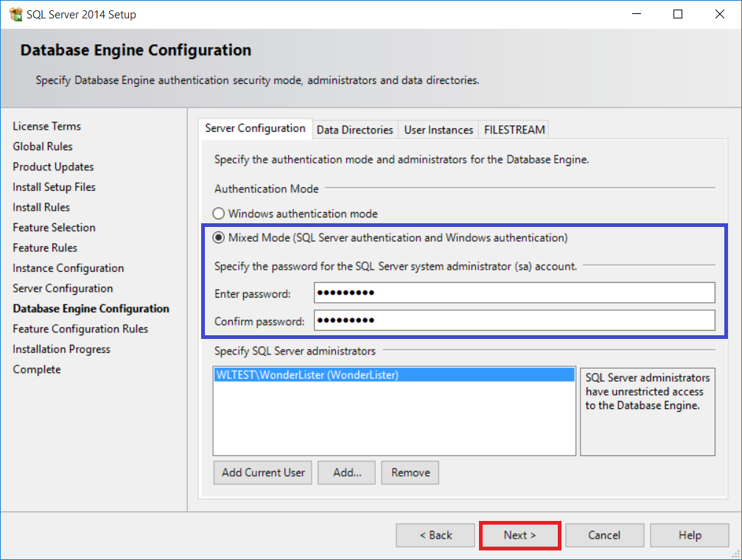
Task: Click Server Configuration step in sidebar
Action: (x=63, y=289)
